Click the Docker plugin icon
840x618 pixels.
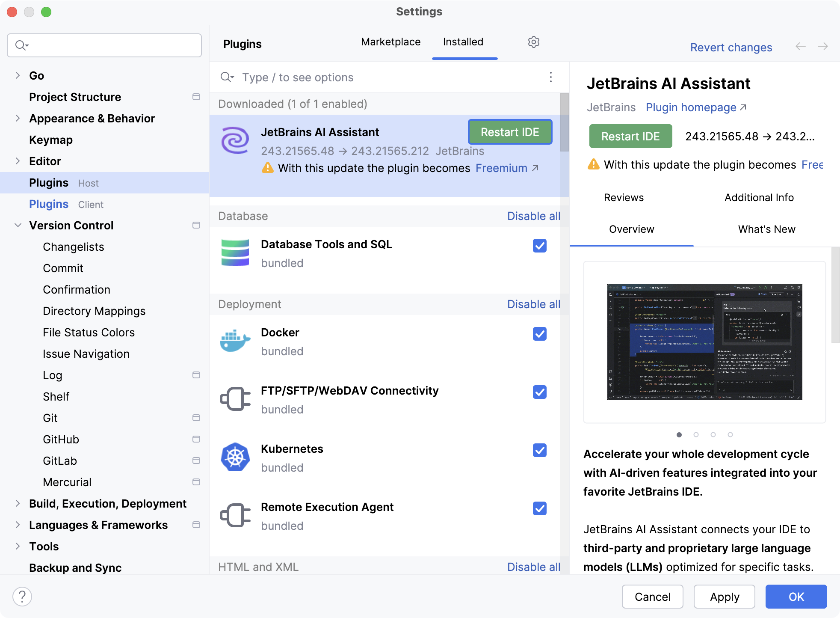click(x=235, y=340)
